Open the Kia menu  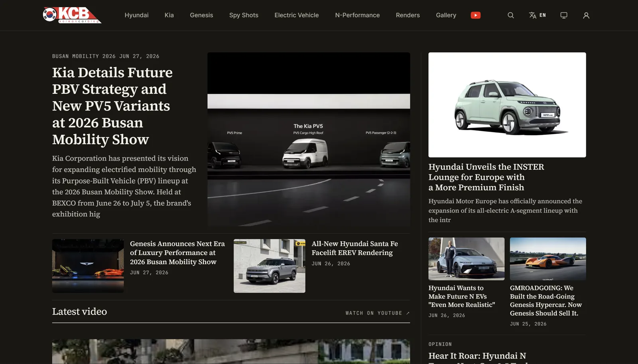point(169,15)
